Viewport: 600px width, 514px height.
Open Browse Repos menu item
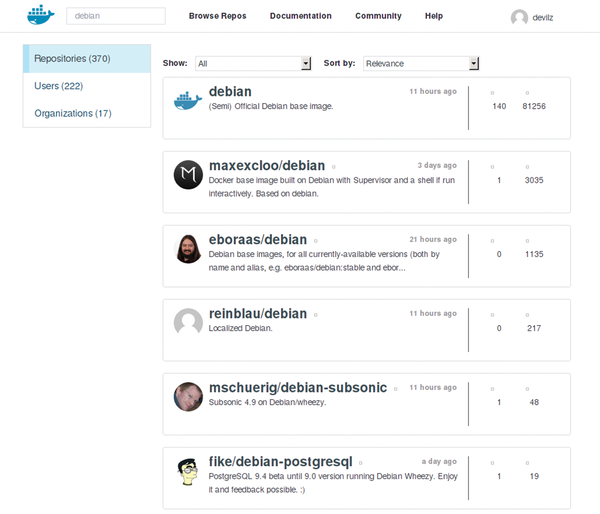(x=217, y=16)
